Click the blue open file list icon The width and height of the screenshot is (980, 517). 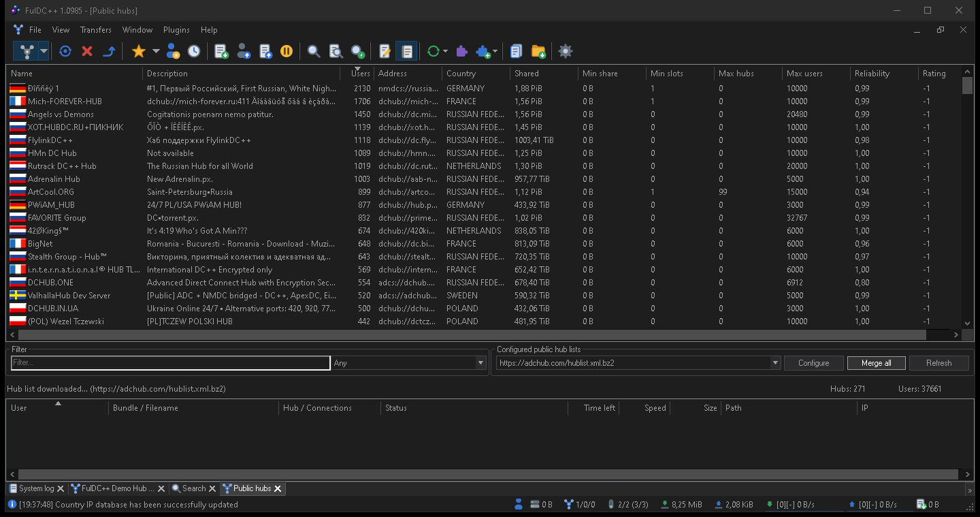click(x=516, y=51)
